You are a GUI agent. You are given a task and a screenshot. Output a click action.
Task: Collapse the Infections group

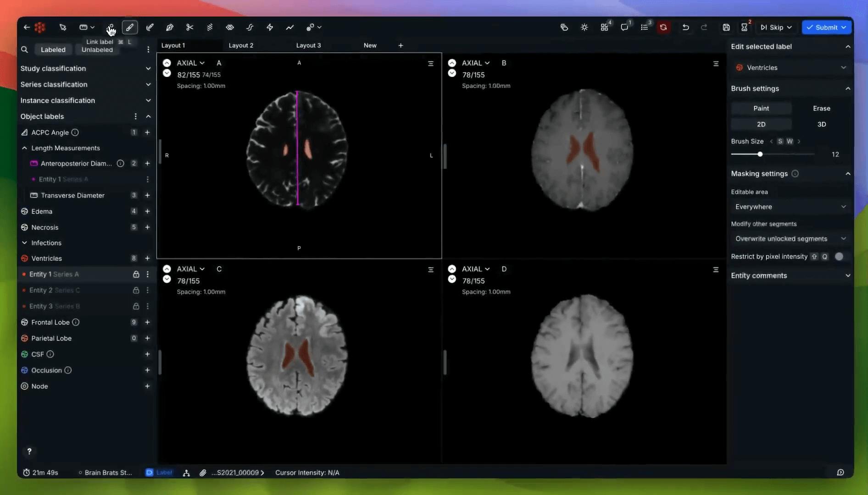[x=24, y=243]
